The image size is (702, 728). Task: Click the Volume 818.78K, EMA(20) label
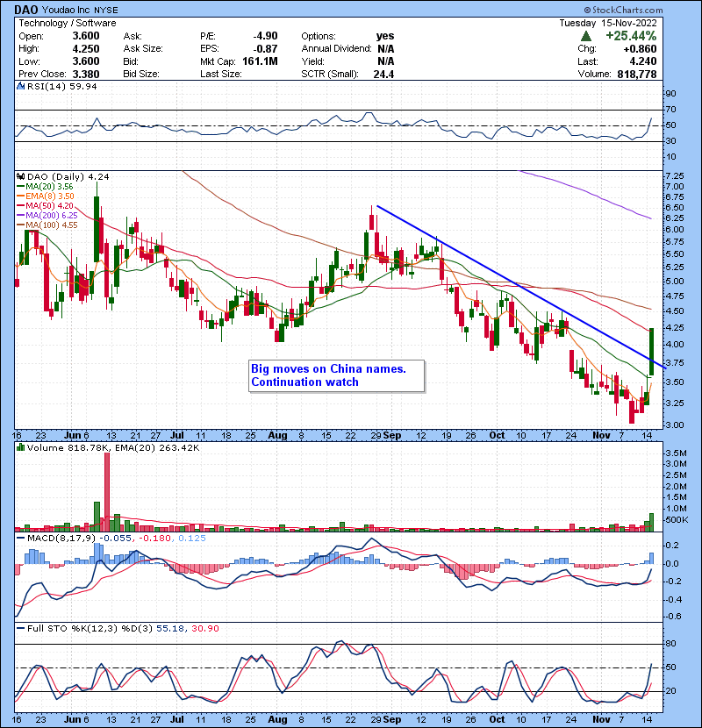pyautogui.click(x=113, y=448)
